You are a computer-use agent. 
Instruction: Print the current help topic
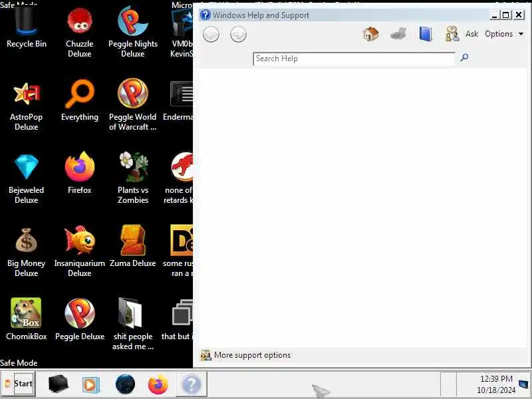click(x=398, y=34)
